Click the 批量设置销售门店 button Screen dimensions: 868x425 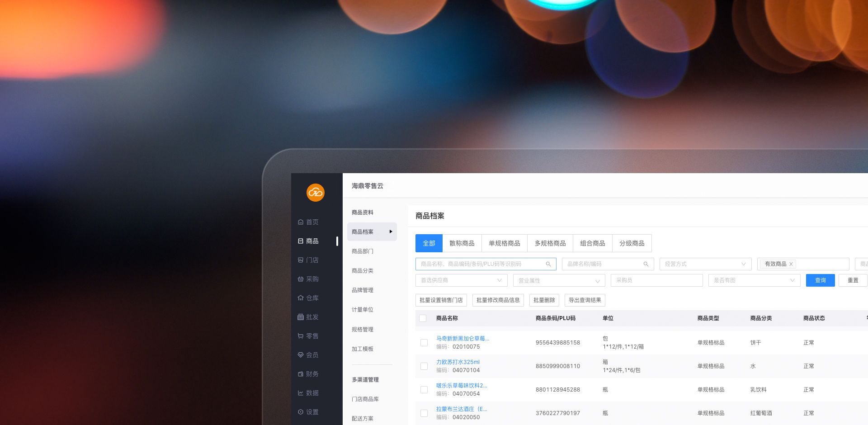point(441,300)
